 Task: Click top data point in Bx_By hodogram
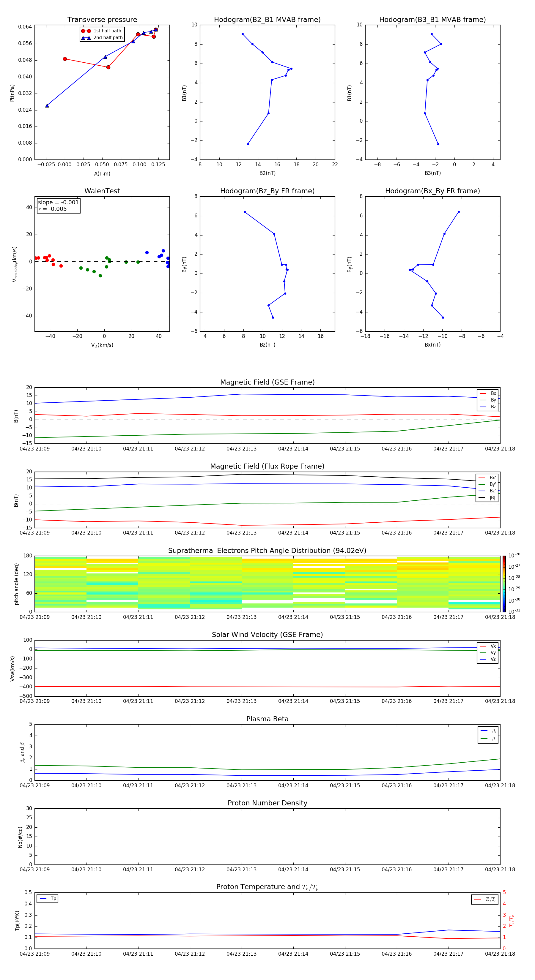point(458,212)
